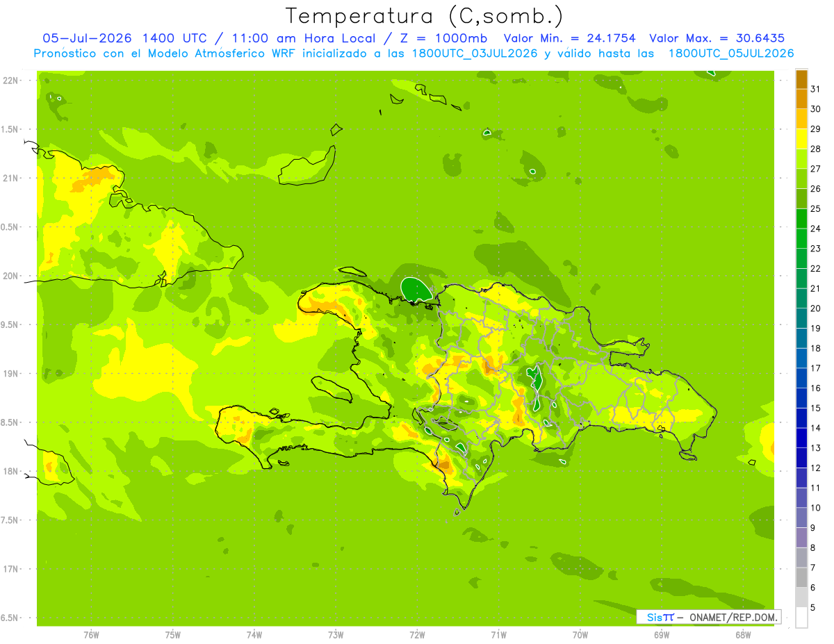Click the '22N' latitude axis label
Viewport: 834px width, 644px height.
click(10, 81)
